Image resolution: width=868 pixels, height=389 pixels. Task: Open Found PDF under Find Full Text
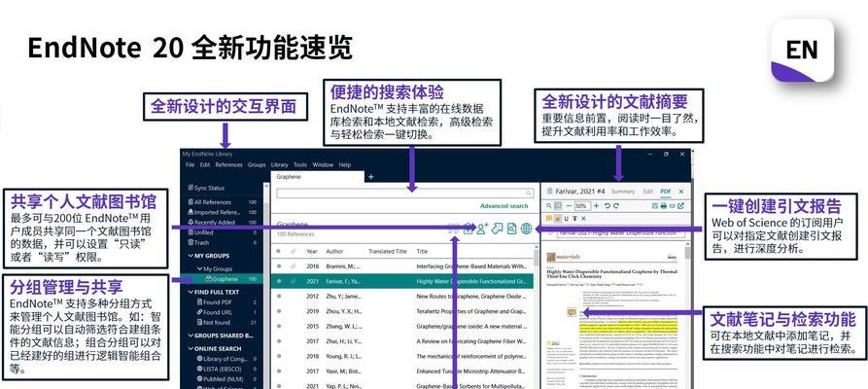[x=213, y=302]
